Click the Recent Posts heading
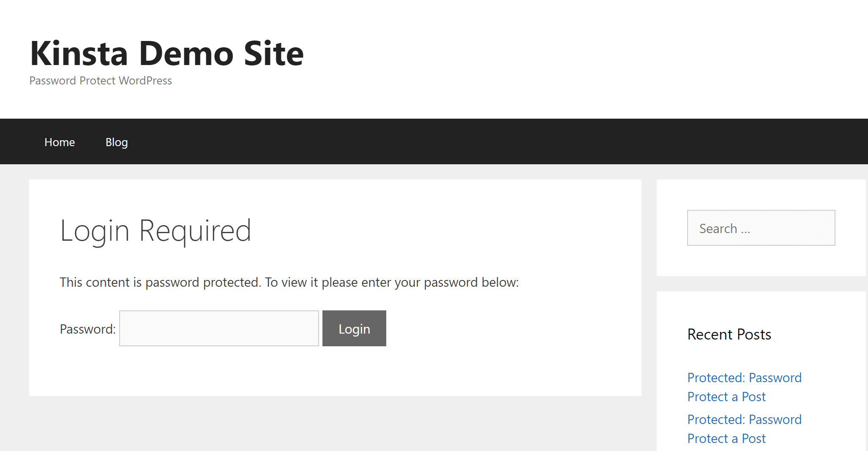Image resolution: width=868 pixels, height=451 pixels. (729, 334)
